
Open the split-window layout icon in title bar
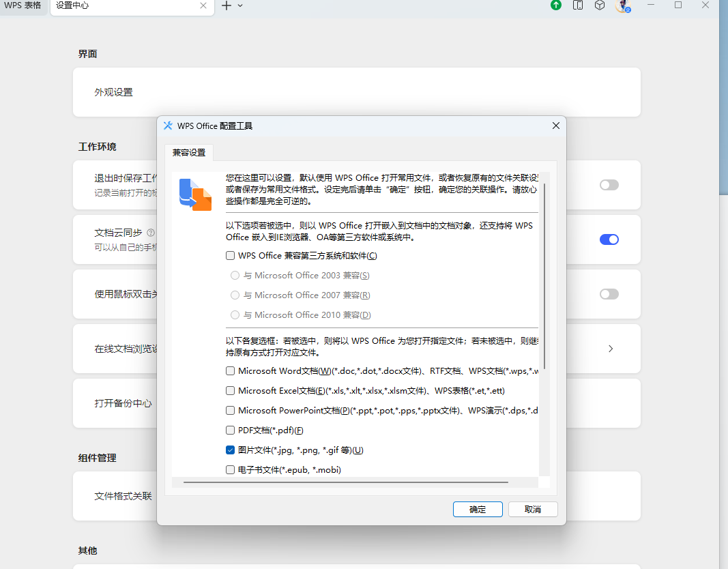[x=578, y=5]
